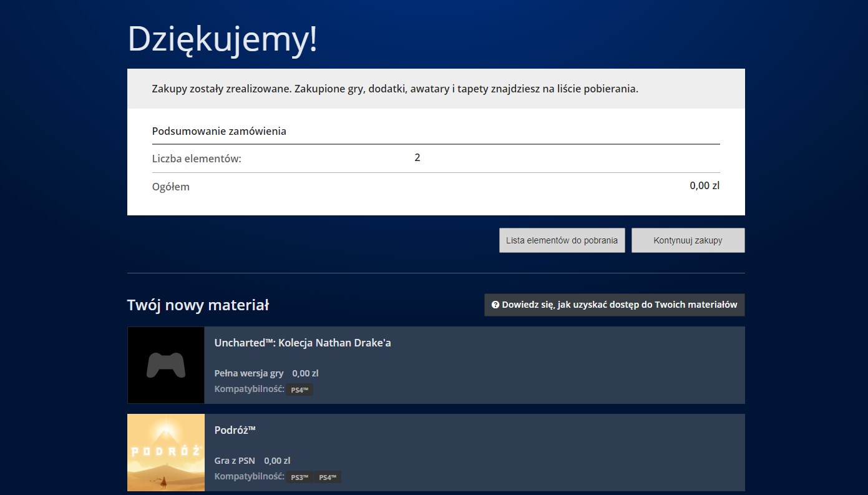Open Lista elementów do pobrania

click(562, 240)
